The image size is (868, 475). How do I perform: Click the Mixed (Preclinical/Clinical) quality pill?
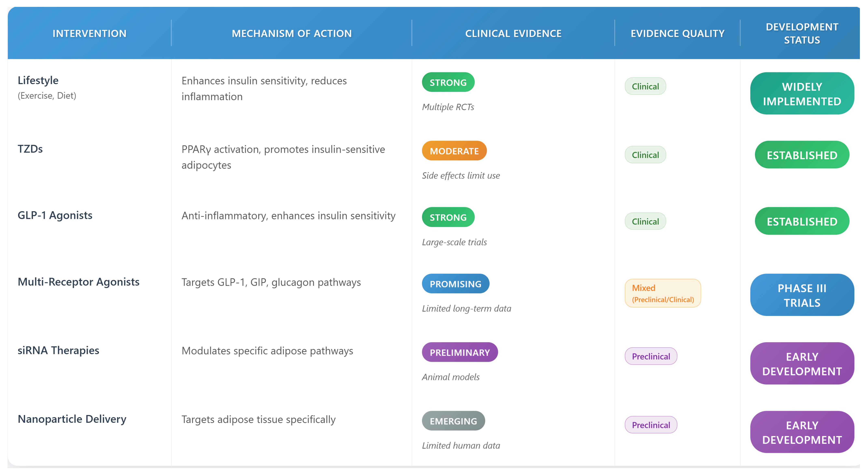pyautogui.click(x=663, y=293)
